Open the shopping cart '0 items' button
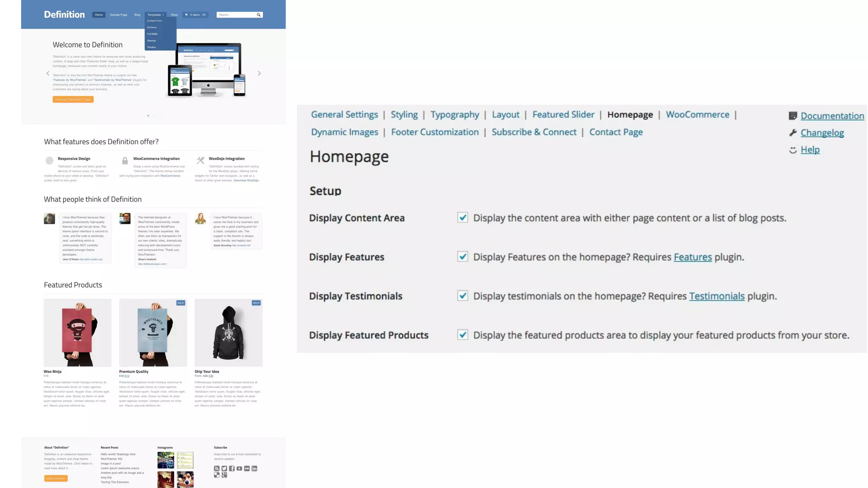Viewport: 868px width, 488px height. [195, 15]
